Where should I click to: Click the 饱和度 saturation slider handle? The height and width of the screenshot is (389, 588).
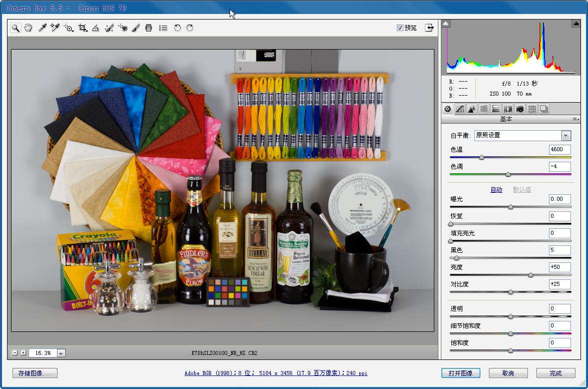click(510, 350)
